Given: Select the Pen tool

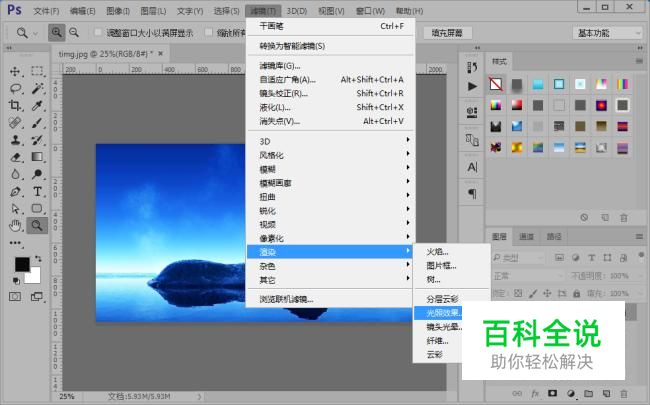Looking at the screenshot, I should 15,192.
